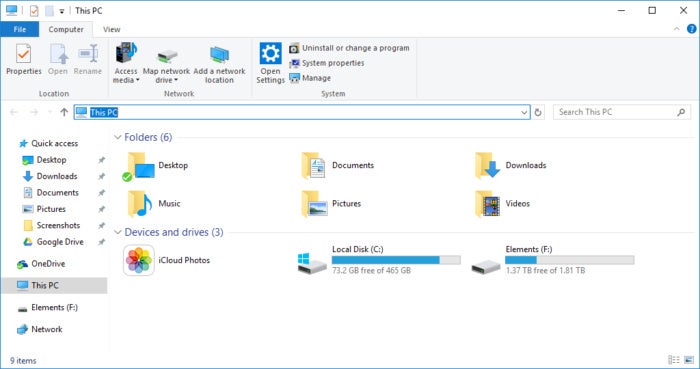Select Quick access in the sidebar
The width and height of the screenshot is (700, 369).
[x=49, y=143]
